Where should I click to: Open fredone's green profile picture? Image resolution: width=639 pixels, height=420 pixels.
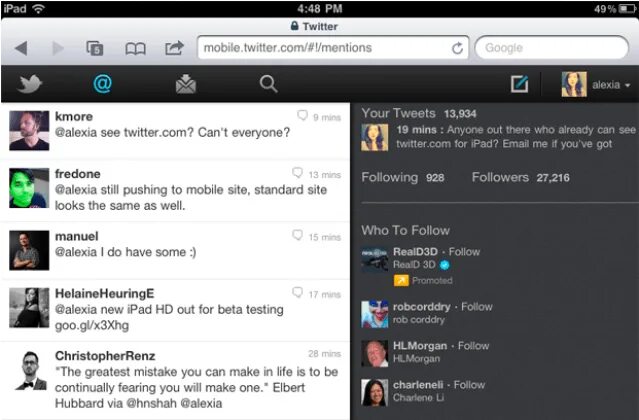click(29, 188)
